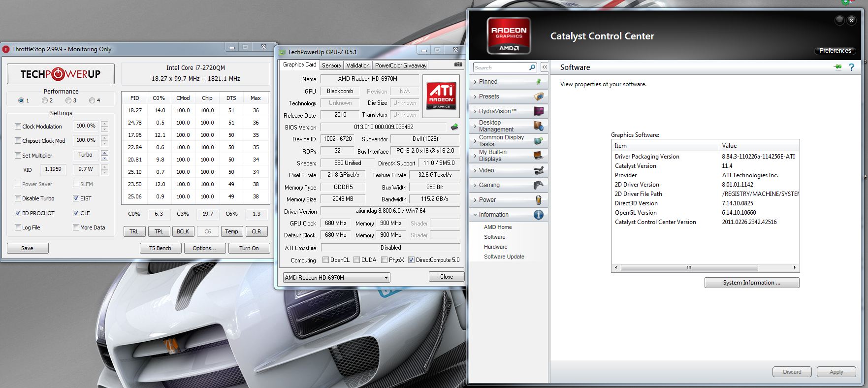The image size is (868, 388).
Task: Open the Preferences menu in Catalyst
Action: click(835, 51)
